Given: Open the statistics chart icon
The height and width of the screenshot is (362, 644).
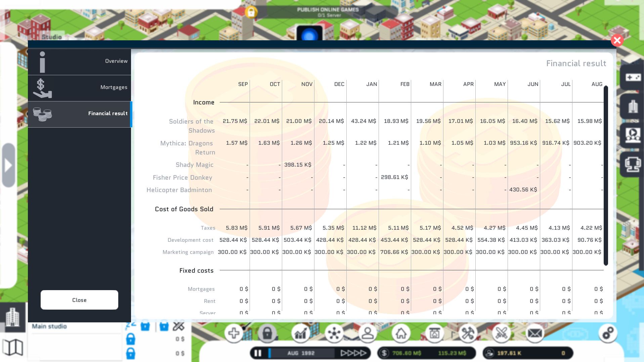Looking at the screenshot, I should click(300, 333).
